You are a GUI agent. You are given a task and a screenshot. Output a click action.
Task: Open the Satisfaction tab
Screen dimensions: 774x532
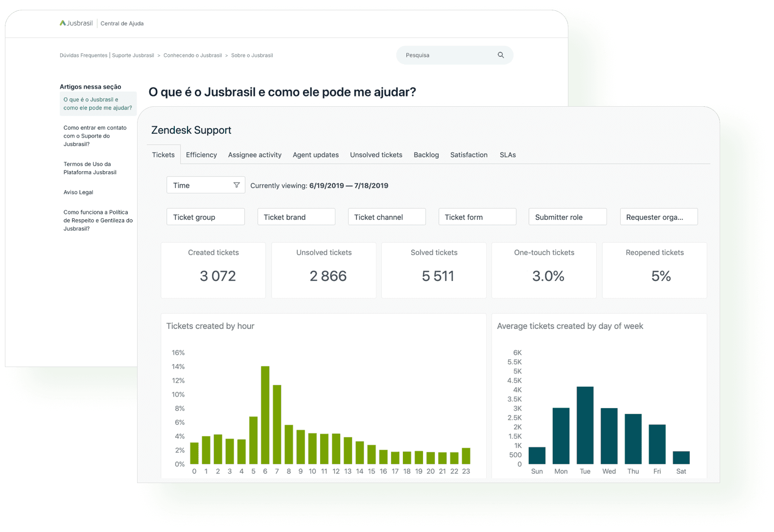[469, 155]
